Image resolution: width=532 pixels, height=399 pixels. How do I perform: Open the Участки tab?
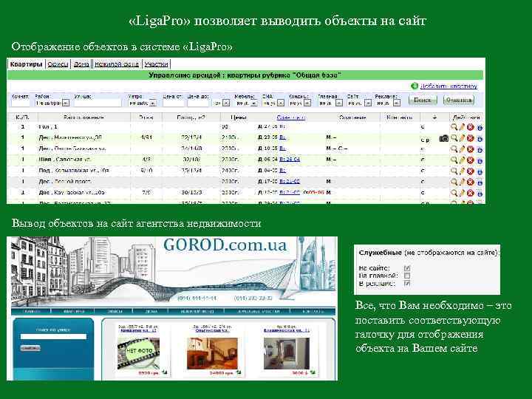pos(156,64)
